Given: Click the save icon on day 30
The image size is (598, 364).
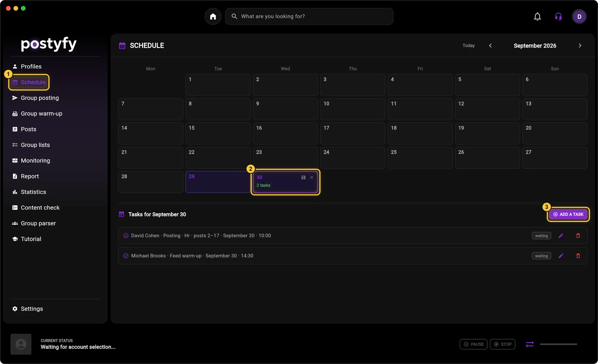Looking at the screenshot, I should tap(303, 177).
